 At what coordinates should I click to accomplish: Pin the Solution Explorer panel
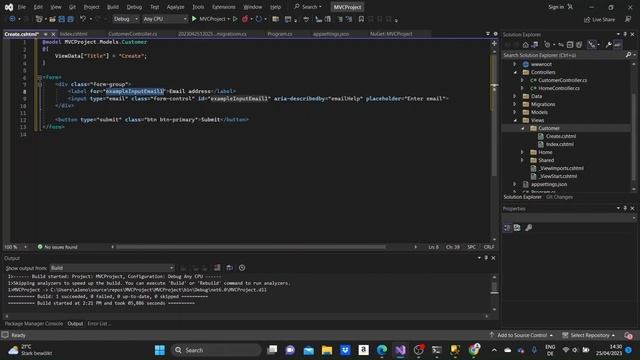[626, 34]
